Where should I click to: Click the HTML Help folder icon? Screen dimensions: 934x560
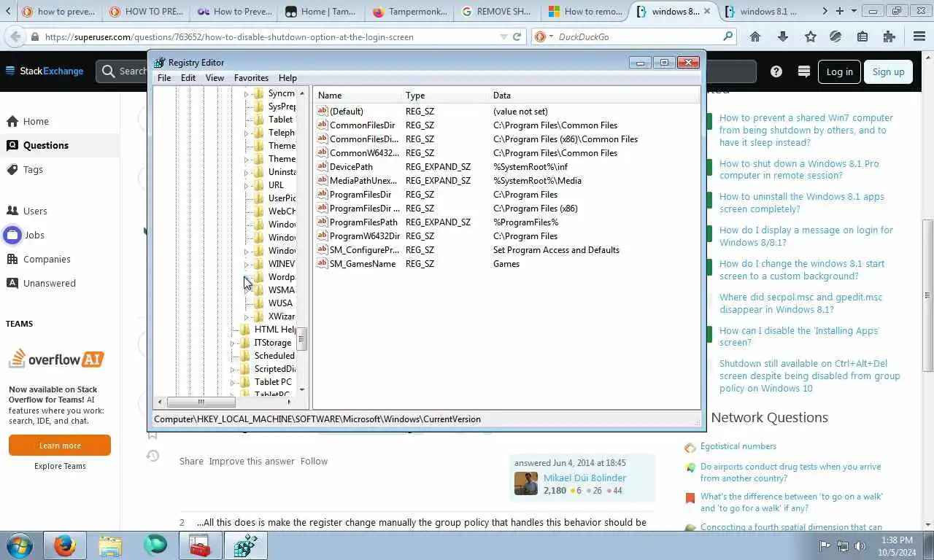(245, 329)
